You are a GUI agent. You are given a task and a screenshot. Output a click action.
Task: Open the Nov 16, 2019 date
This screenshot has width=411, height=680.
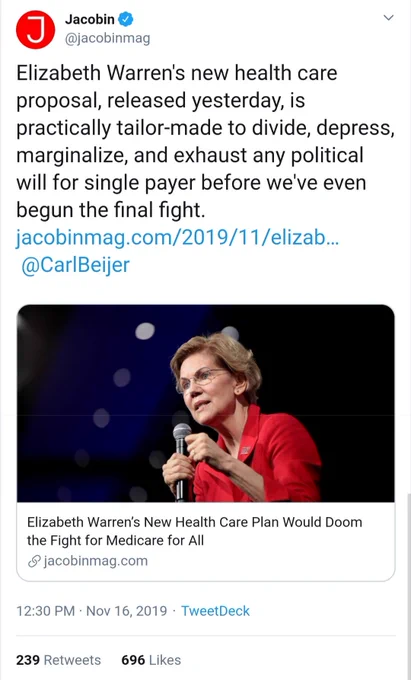click(127, 611)
